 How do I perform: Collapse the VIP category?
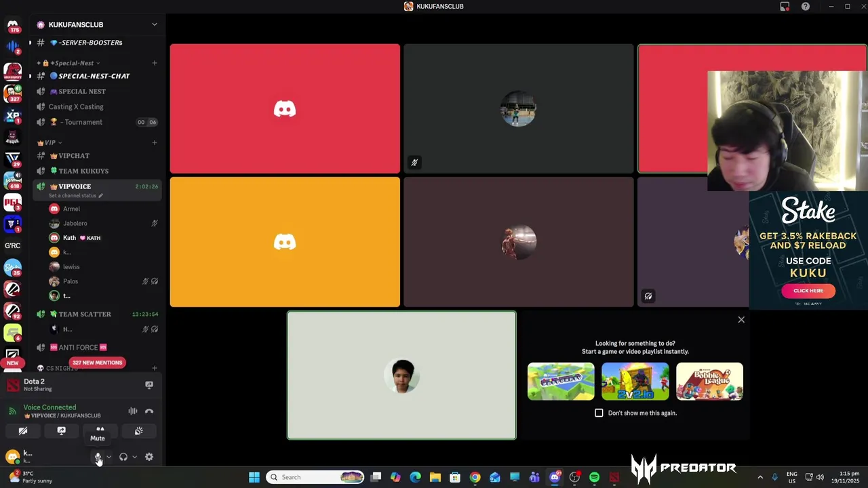pos(50,143)
